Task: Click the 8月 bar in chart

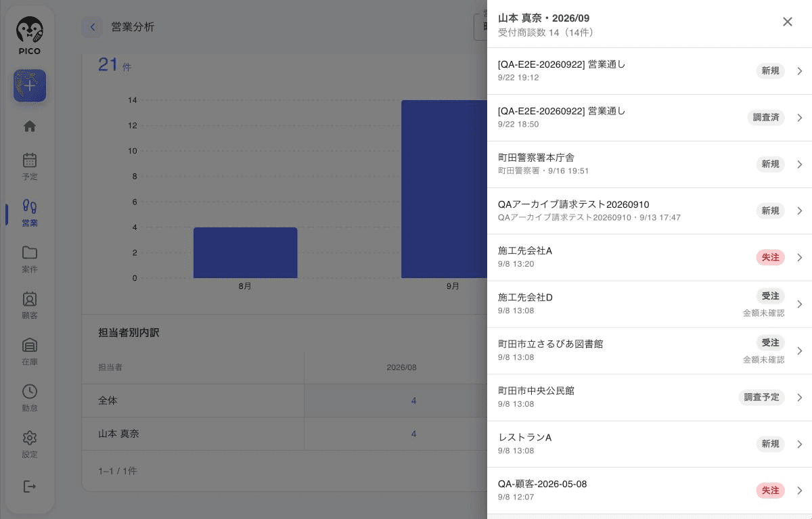Action: click(245, 252)
